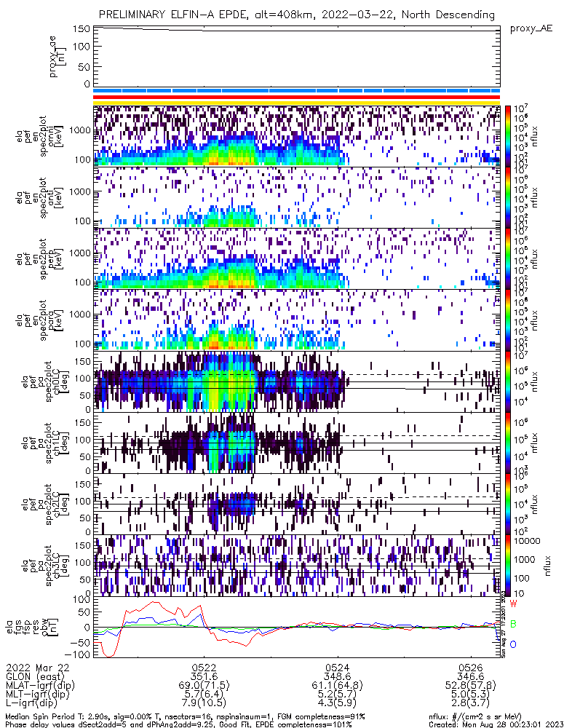
Task: Click the MLT value '5.2(5.7)'
Action: (x=338, y=694)
